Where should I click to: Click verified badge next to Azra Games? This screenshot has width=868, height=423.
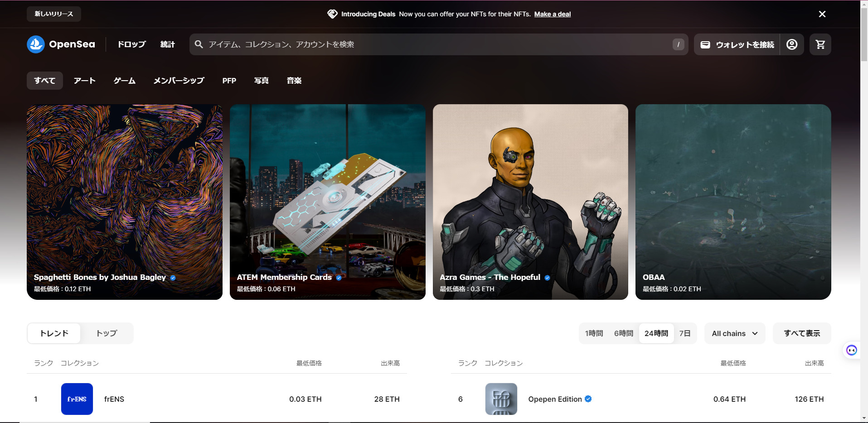point(547,278)
